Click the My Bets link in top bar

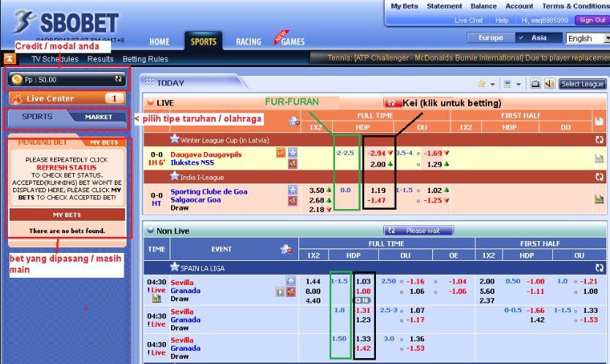pos(404,7)
